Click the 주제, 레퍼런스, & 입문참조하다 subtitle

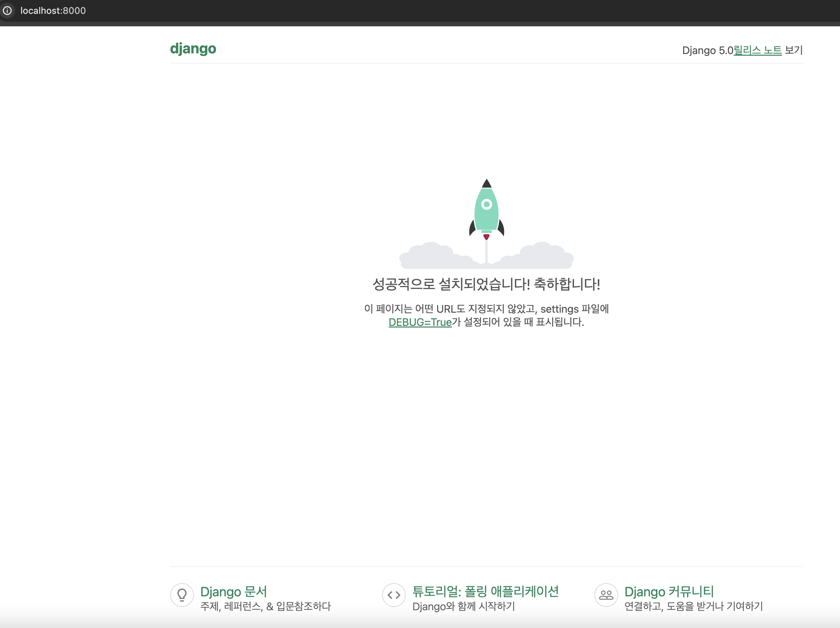tap(265, 606)
